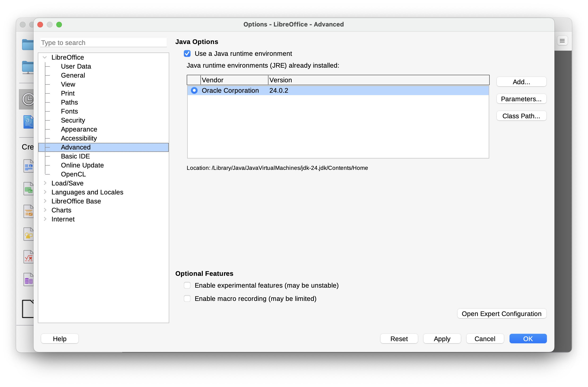Click the Calc Spreadsheet icon

28,189
